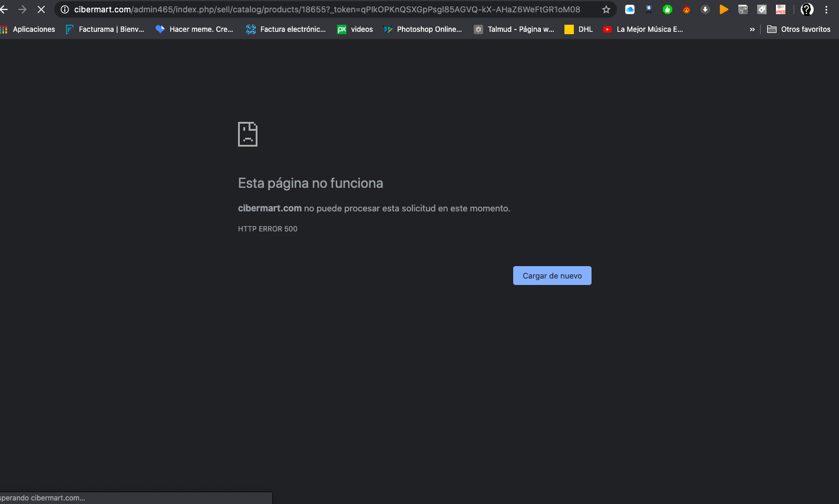Screen dimensions: 839x504
Task: Open the gray window-thumbnail extension
Action: (x=743, y=9)
